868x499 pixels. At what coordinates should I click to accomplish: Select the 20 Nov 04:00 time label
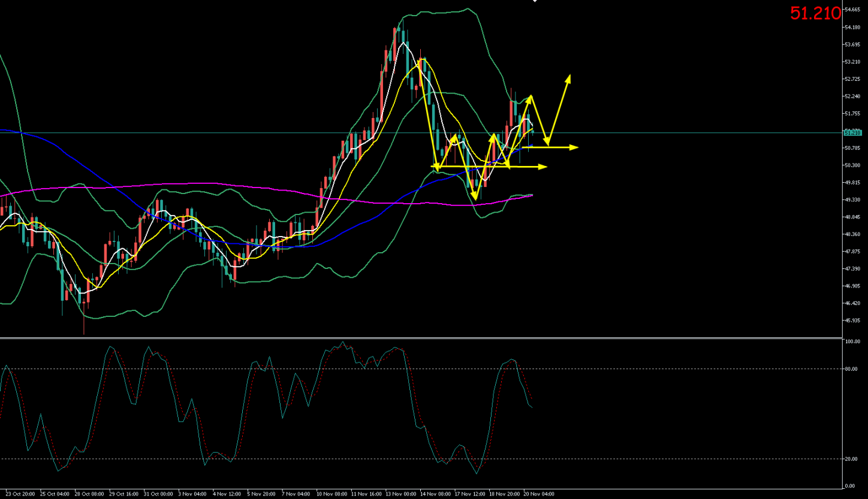[x=538, y=494]
